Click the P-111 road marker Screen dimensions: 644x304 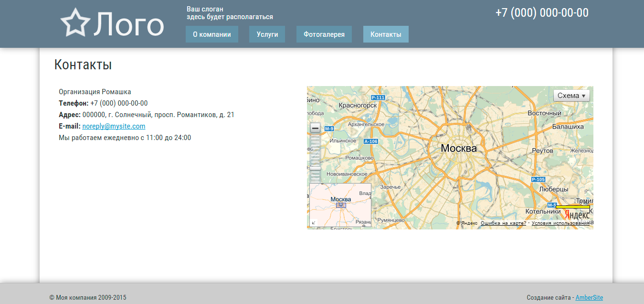coord(378,98)
